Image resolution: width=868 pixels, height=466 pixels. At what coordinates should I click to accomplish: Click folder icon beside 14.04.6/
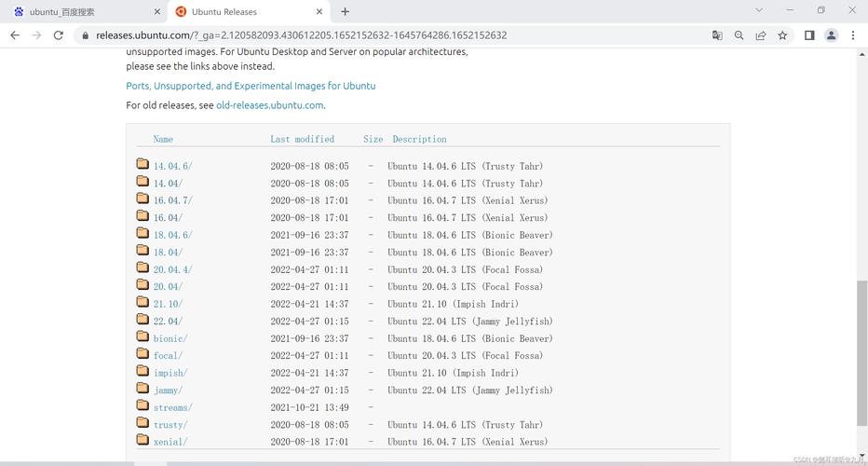click(142, 163)
